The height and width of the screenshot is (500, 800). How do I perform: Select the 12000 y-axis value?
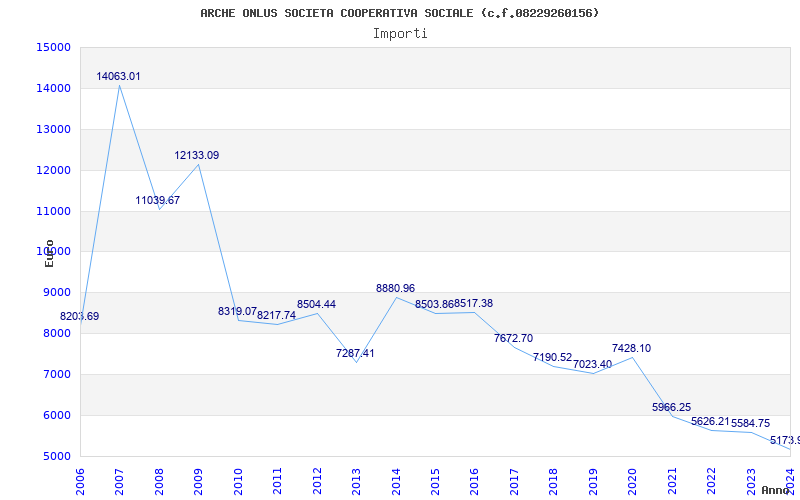tap(54, 170)
